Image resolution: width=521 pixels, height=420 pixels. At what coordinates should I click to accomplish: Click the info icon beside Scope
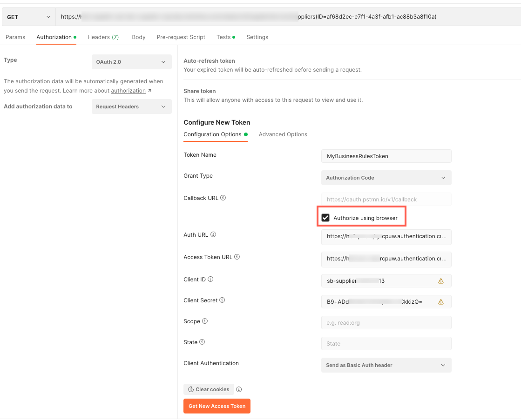(205, 321)
